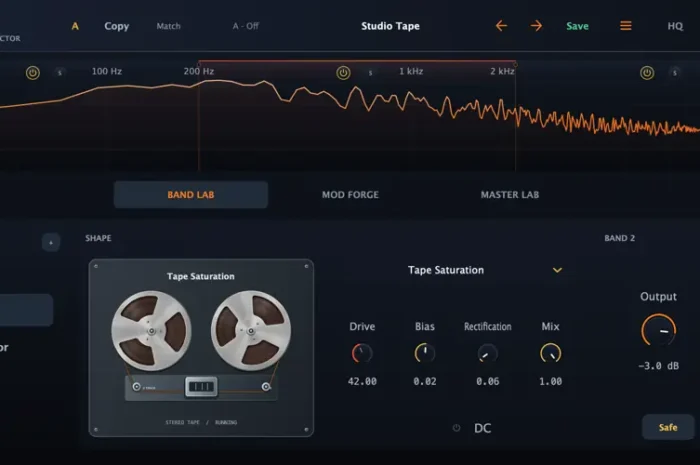Toggle HQ mode
700x465 pixels.
point(675,26)
